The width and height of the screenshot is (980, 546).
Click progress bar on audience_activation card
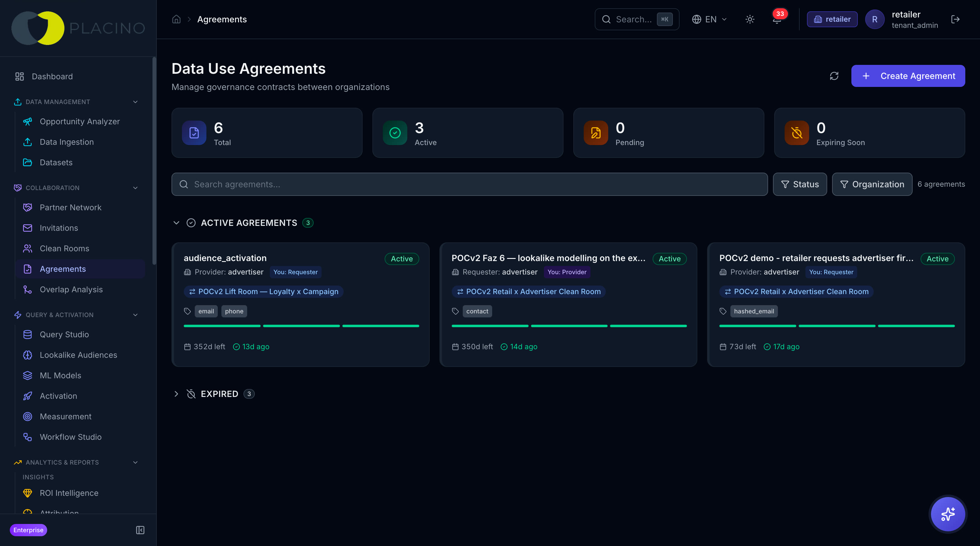coord(301,326)
